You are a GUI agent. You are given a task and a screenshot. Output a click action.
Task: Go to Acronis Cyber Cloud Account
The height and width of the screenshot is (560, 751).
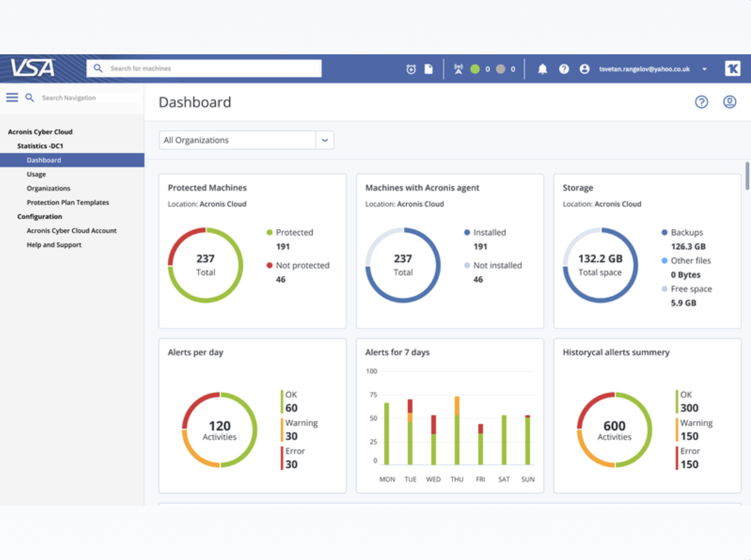click(x=72, y=231)
